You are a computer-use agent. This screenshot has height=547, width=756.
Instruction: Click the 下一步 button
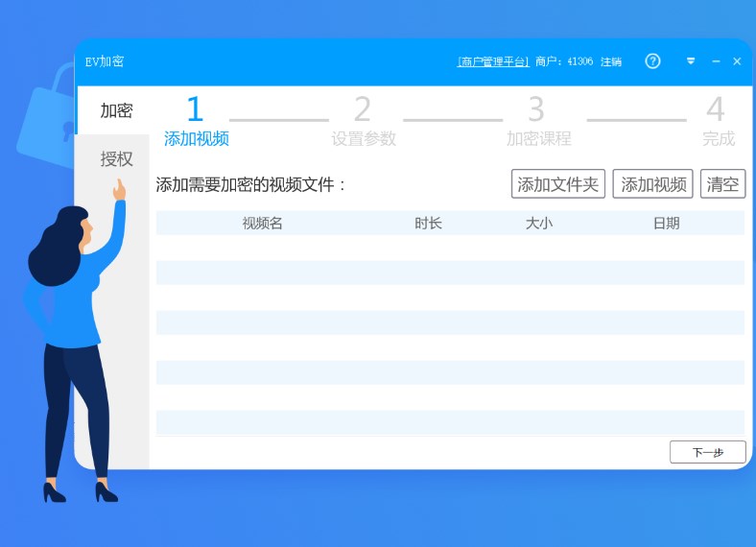707,452
